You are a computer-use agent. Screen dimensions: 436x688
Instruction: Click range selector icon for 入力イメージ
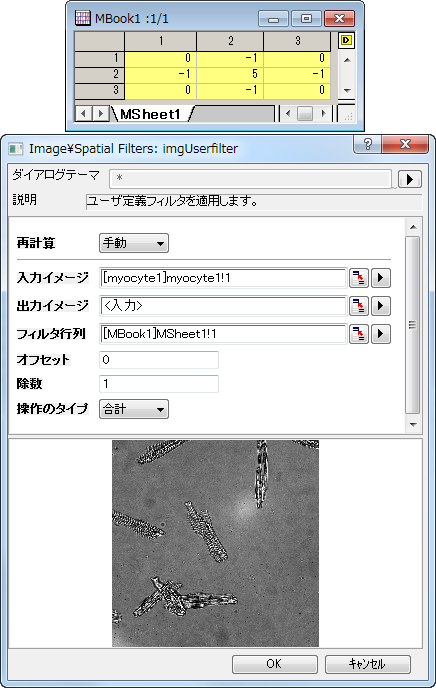(358, 278)
